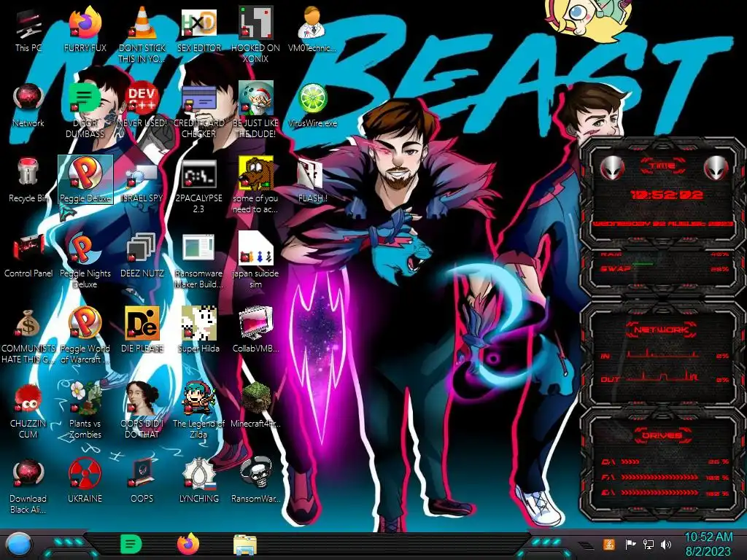
Task: Open the taskbar clock showing 10:52 AM
Action: pos(708,544)
